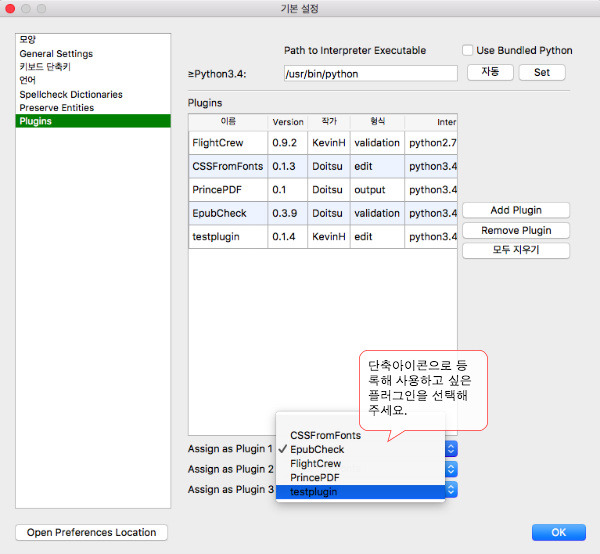Image resolution: width=600 pixels, height=554 pixels.
Task: Sort plugins by the 작가 column header
Action: pos(329,122)
